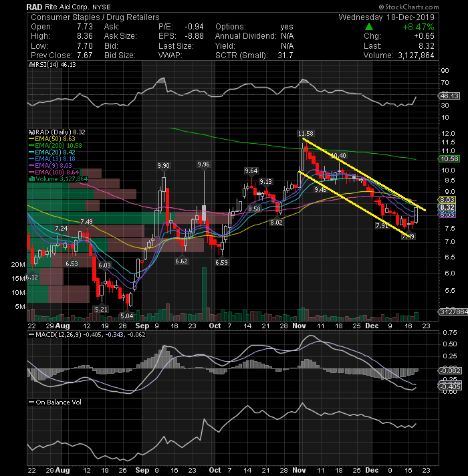Viewport: 468px width, 476px height.
Task: Click the 7.91 December low label
Action: (x=382, y=226)
